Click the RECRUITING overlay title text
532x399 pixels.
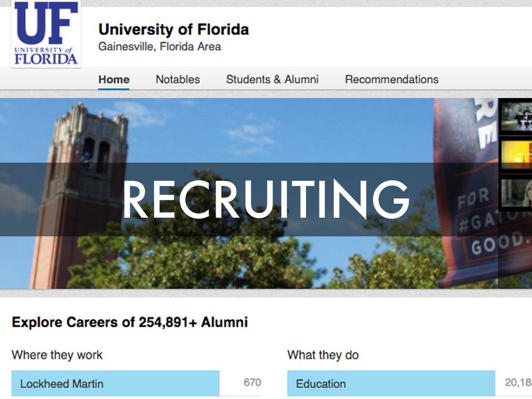pos(266,199)
